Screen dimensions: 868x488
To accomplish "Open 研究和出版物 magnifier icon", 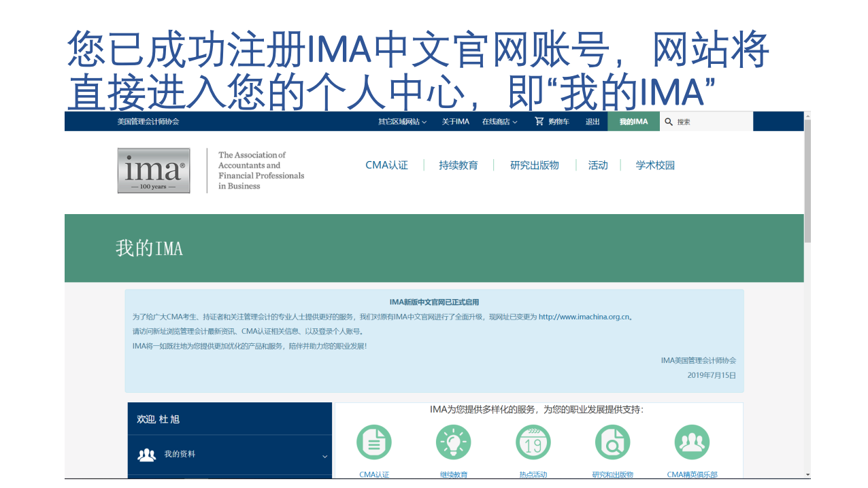I will 612,442.
